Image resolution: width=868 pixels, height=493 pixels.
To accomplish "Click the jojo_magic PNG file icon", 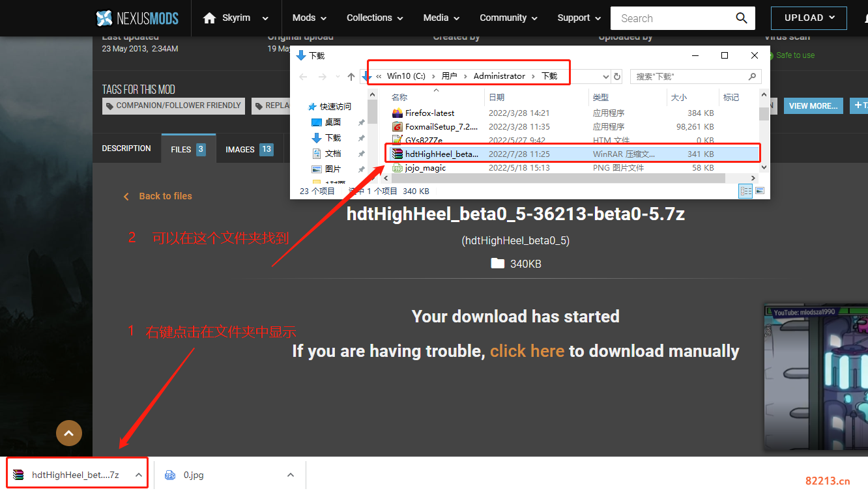I will click(x=398, y=167).
